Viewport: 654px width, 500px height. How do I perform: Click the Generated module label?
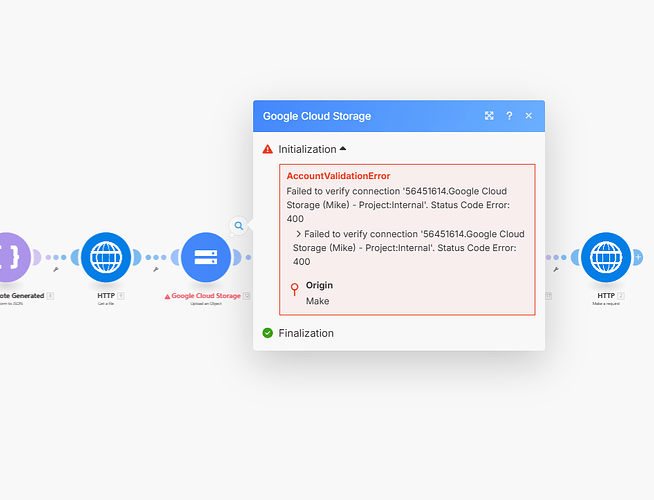click(x=22, y=296)
